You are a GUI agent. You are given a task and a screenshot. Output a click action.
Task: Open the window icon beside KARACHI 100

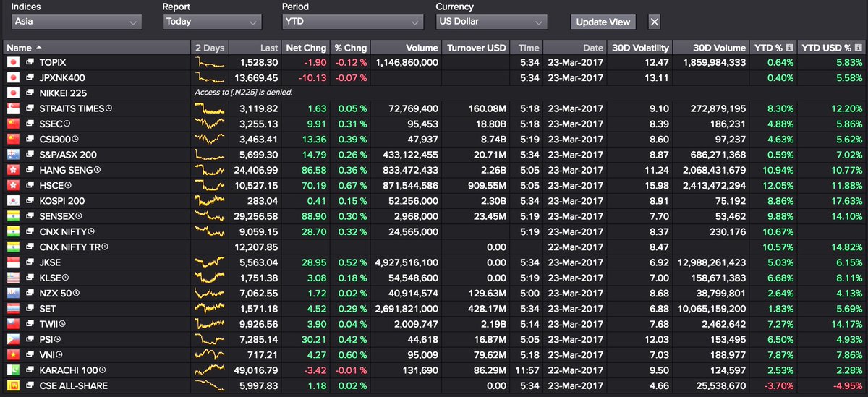tap(30, 370)
